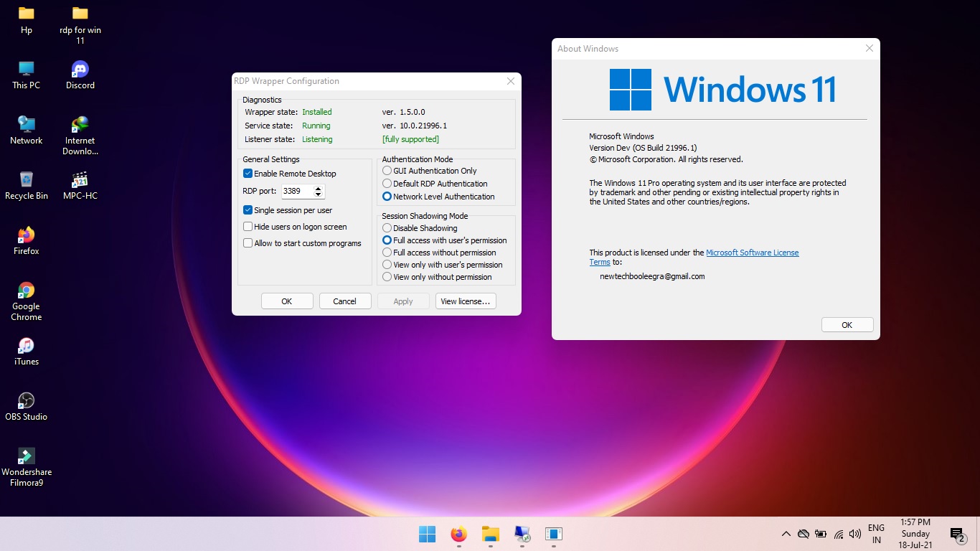Open the Windows Start menu
Image resolution: width=980 pixels, height=551 pixels.
pos(427,534)
